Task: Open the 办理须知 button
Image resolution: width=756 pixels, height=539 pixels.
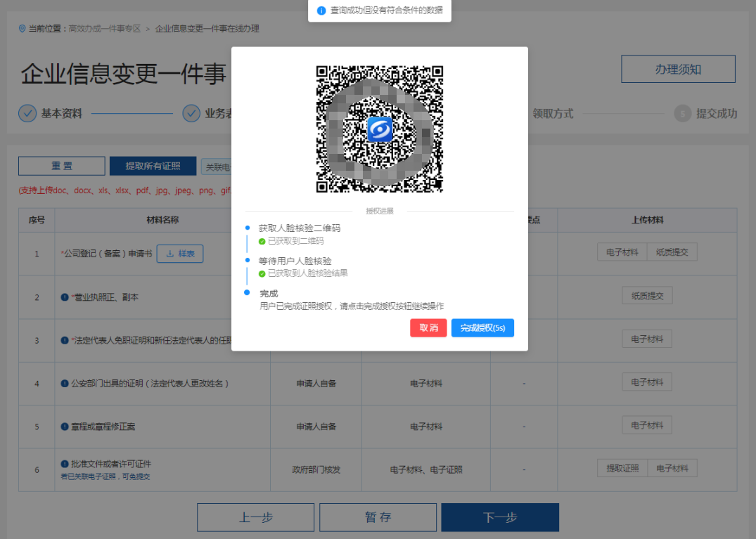Action: click(678, 69)
